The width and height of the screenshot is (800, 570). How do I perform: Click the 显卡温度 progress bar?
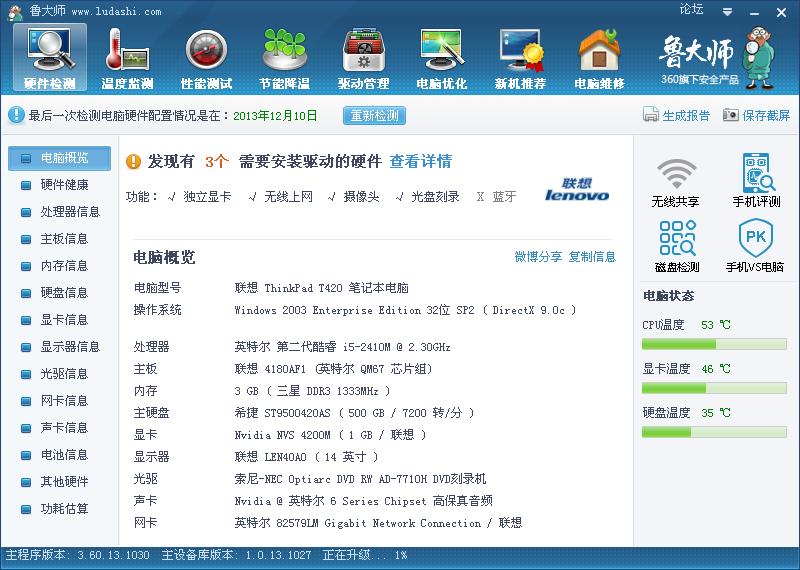714,388
